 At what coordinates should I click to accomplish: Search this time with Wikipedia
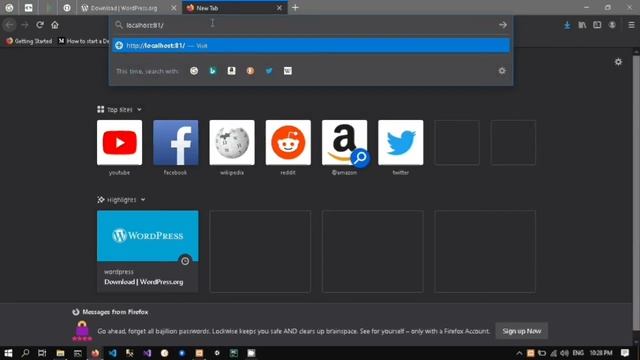click(288, 71)
